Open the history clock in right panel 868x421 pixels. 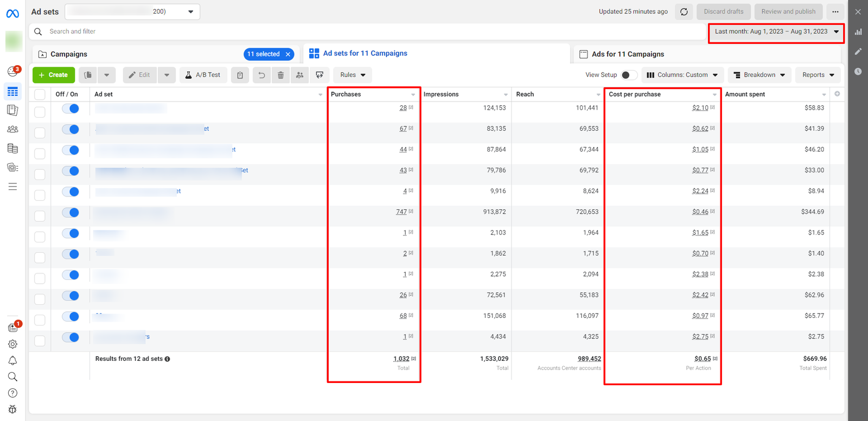click(858, 71)
